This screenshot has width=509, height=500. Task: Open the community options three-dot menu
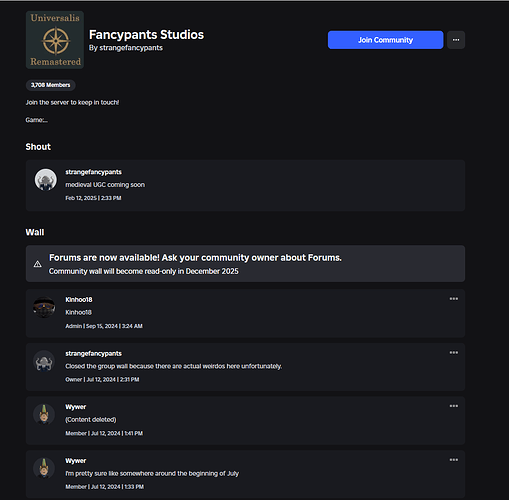click(x=456, y=40)
